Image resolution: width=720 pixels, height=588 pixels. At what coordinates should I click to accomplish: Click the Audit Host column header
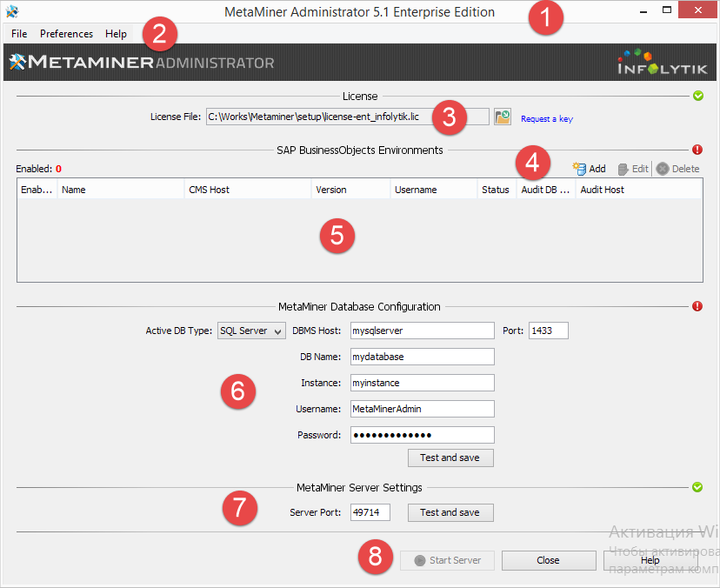(x=639, y=190)
